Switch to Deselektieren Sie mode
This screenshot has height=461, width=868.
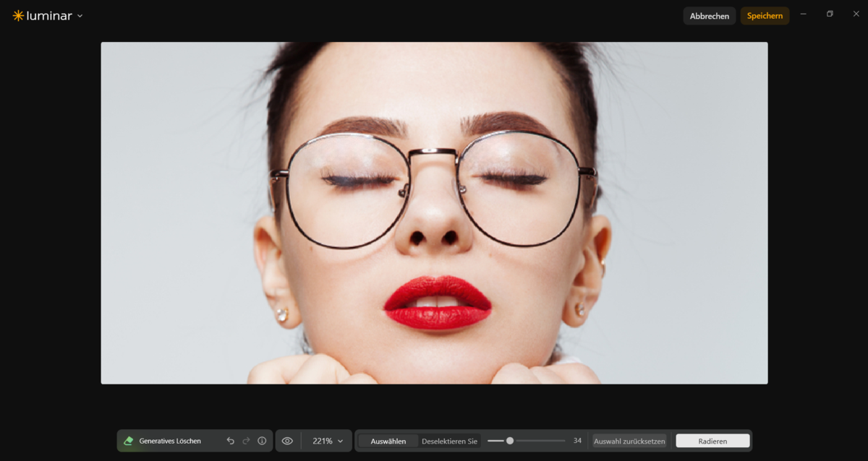[x=450, y=441]
